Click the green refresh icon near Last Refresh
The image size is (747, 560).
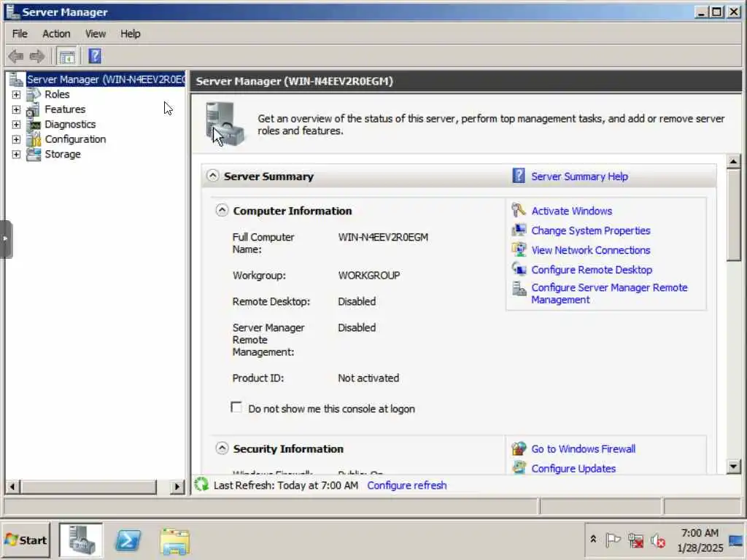(x=201, y=485)
